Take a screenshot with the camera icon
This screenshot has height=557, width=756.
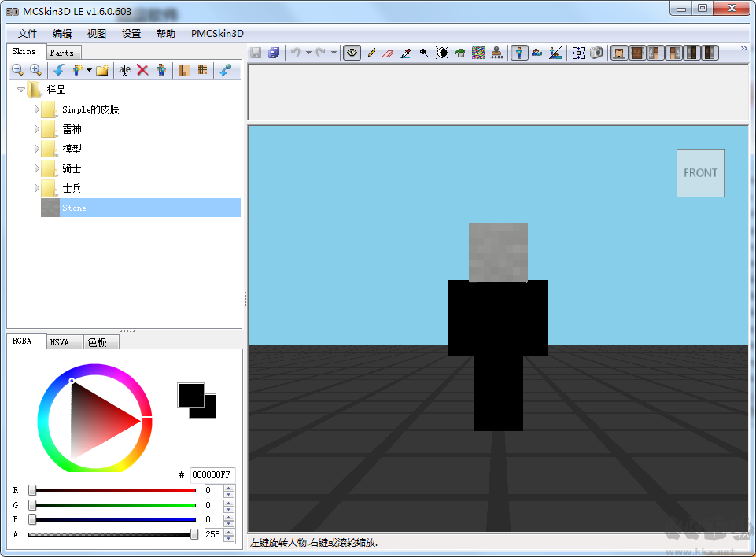(x=596, y=53)
